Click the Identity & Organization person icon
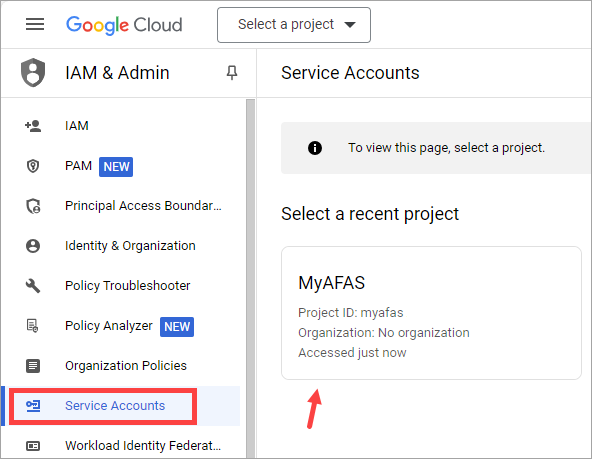The image size is (592, 459). coord(33,246)
